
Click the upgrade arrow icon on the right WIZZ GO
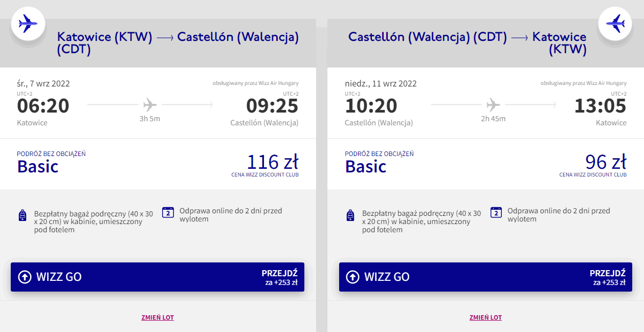(x=352, y=277)
